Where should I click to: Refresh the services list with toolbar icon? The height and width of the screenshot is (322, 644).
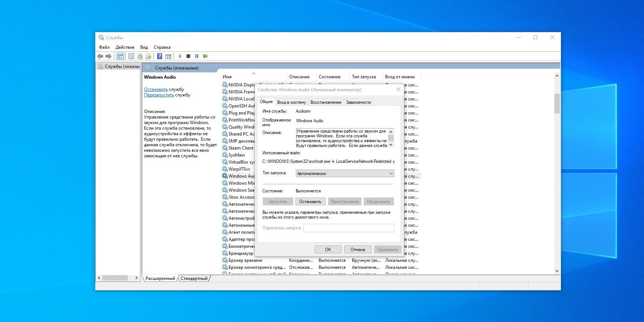pyautogui.click(x=140, y=56)
